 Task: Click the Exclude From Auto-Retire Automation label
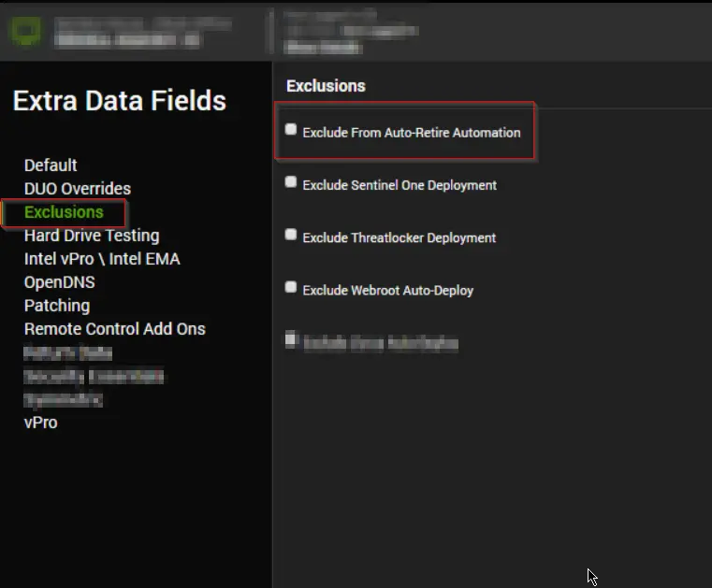[412, 133]
